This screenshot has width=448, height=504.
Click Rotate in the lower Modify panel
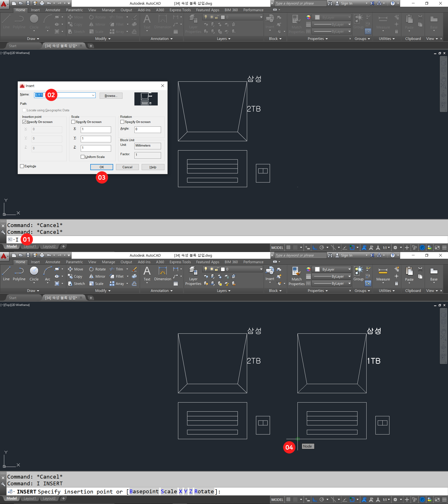(x=97, y=269)
